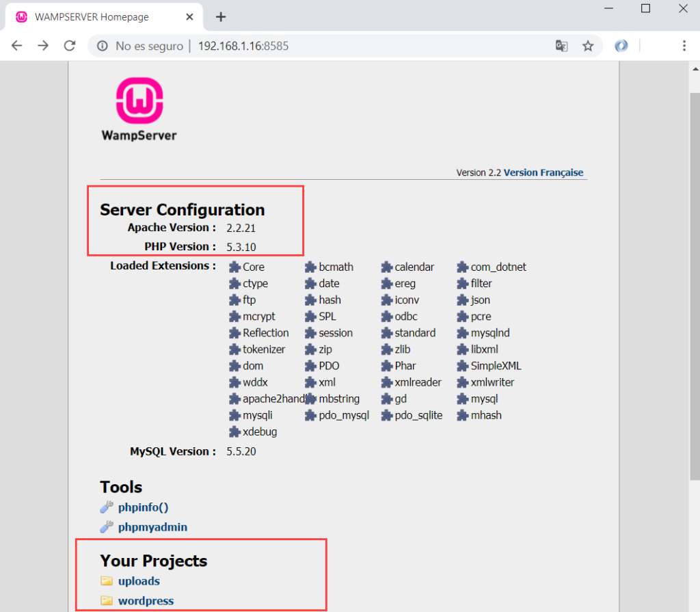
Task: Click the 'session' extension name
Action: point(336,333)
